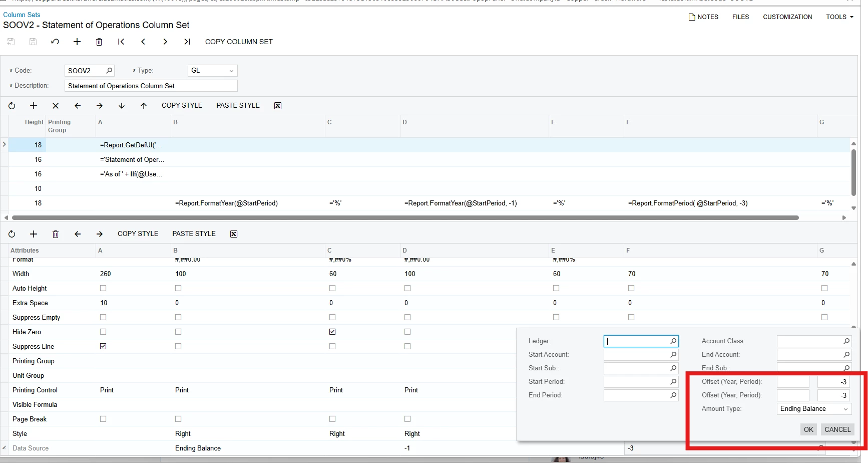
Task: Toggle Auto Height for column G
Action: pyautogui.click(x=824, y=288)
